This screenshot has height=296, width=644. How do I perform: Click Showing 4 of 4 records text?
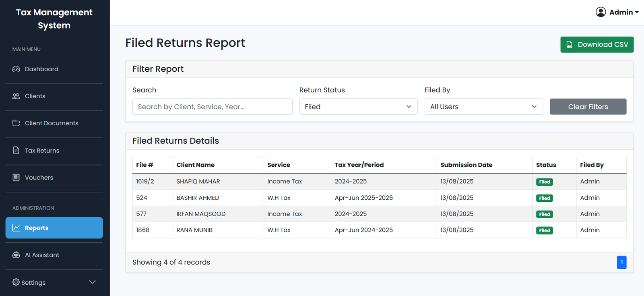pos(171,262)
